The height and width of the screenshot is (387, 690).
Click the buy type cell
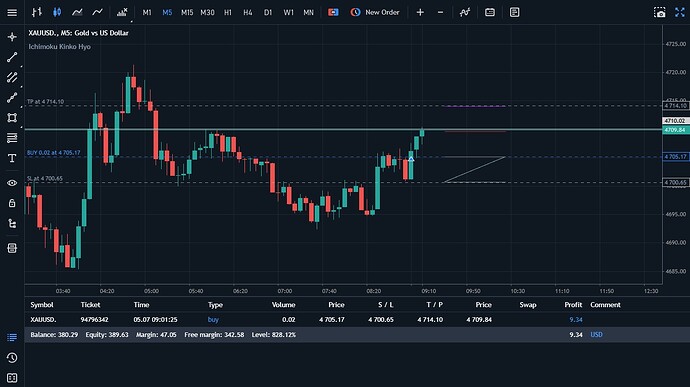213,320
